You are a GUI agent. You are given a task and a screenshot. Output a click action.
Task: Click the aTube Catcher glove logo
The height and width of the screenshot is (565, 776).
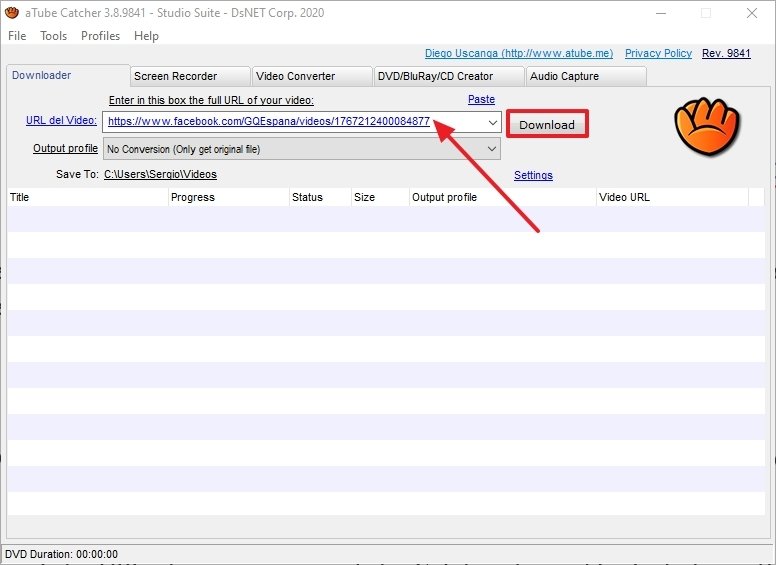point(707,127)
